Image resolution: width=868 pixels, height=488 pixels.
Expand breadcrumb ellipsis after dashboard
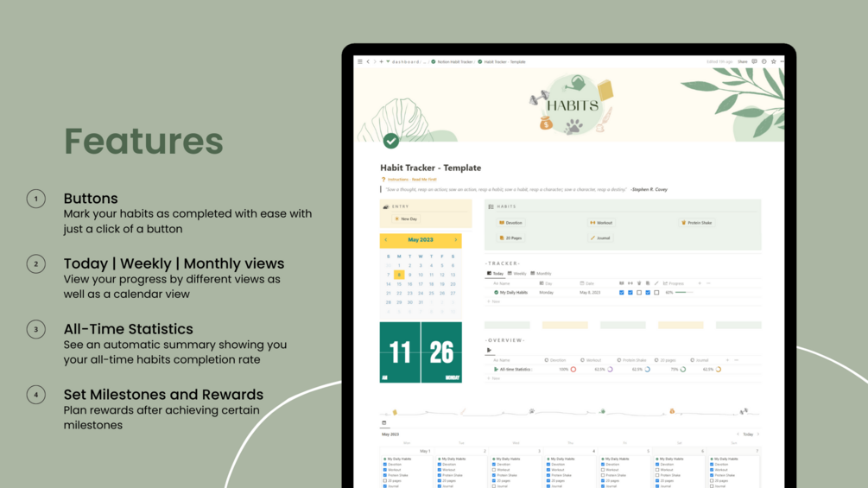point(425,62)
